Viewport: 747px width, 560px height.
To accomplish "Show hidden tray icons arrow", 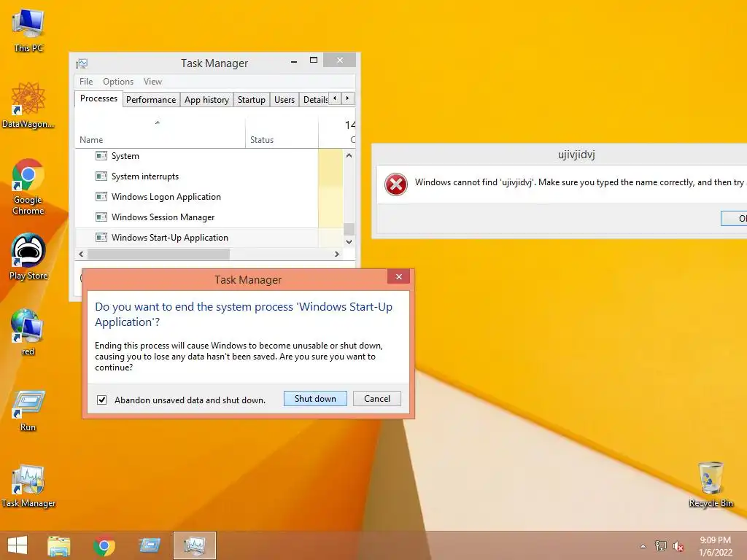I will (643, 546).
